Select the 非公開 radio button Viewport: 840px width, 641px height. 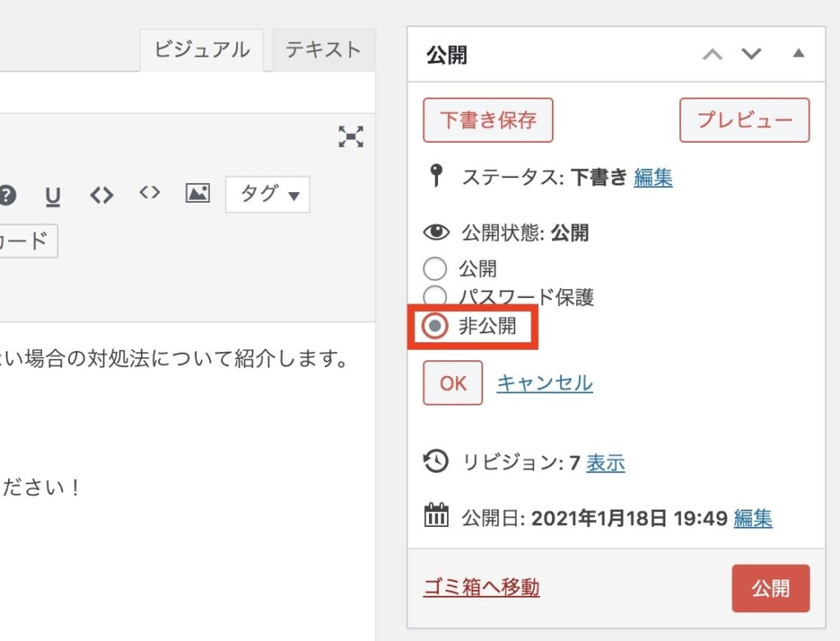[x=435, y=325]
